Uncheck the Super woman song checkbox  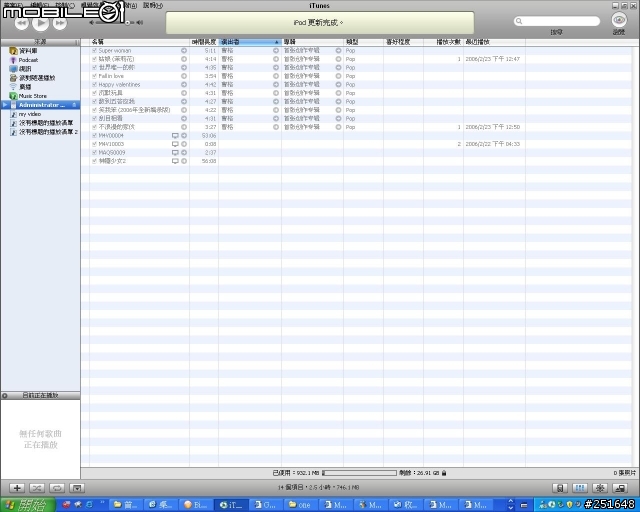pyautogui.click(x=94, y=51)
